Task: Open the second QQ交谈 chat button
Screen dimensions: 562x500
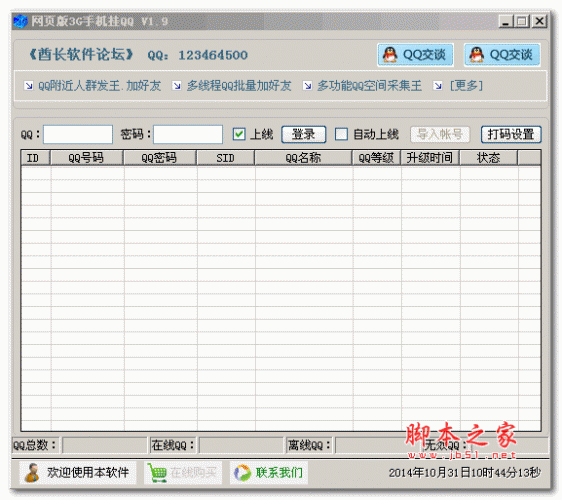Action: pos(502,55)
